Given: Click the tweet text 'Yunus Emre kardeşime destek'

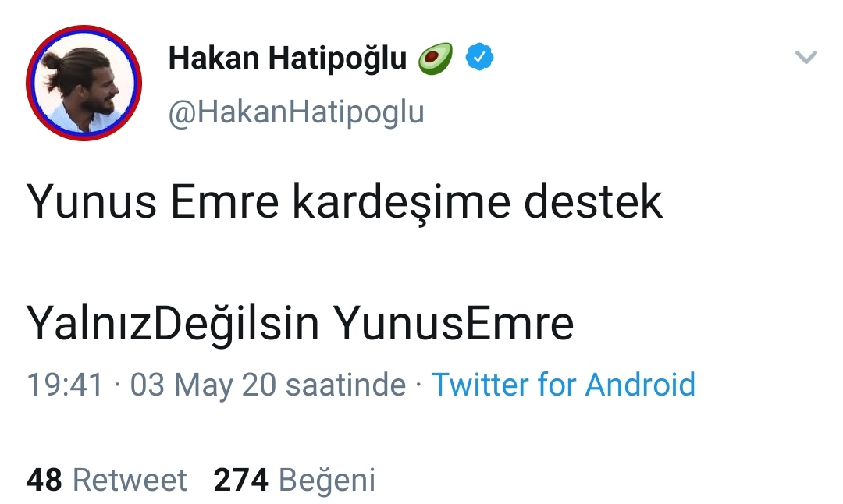Looking at the screenshot, I should (x=344, y=203).
